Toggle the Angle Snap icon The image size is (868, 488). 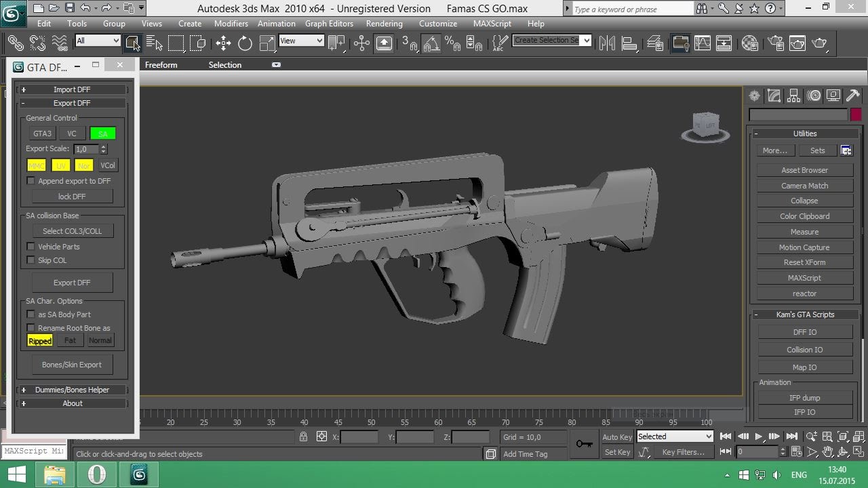(x=431, y=43)
